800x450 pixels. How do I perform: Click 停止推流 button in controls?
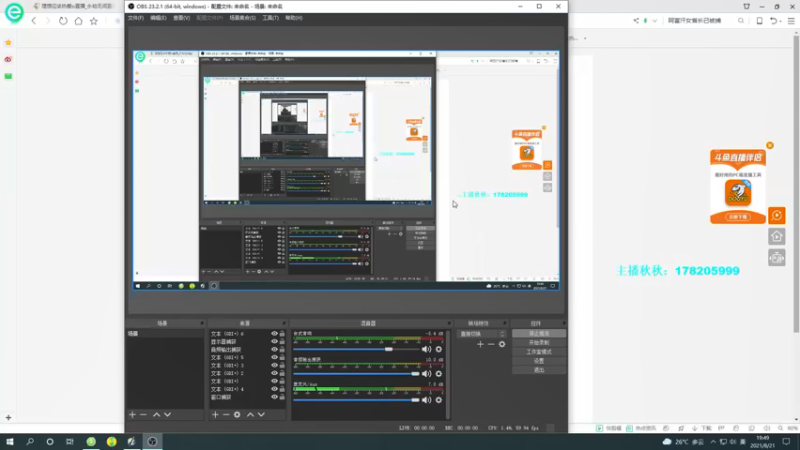pos(539,334)
